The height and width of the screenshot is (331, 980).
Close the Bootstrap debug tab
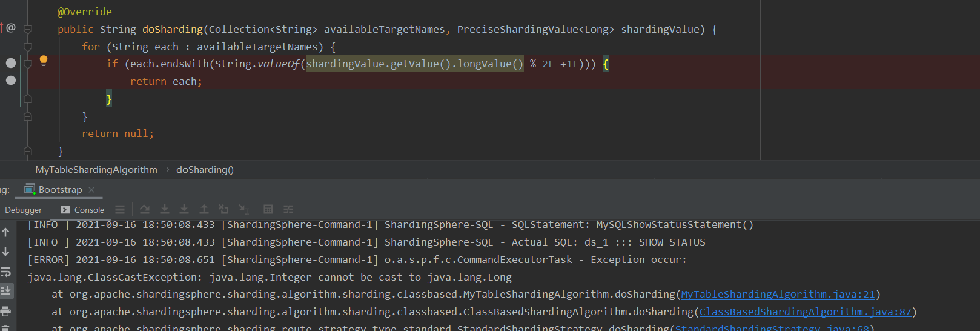tap(91, 190)
